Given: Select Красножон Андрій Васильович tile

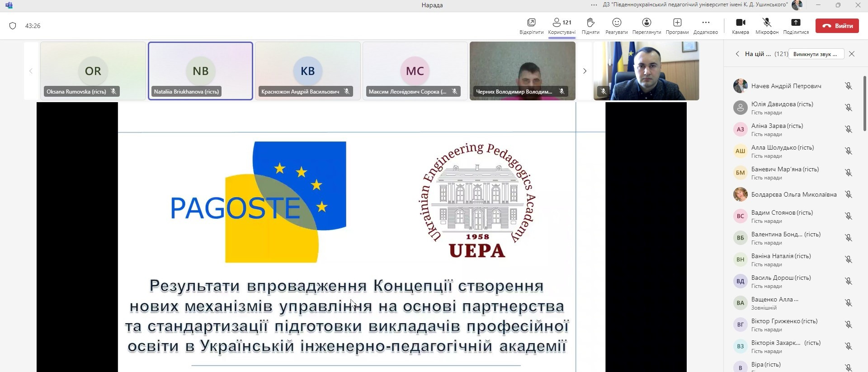Looking at the screenshot, I should (x=308, y=71).
